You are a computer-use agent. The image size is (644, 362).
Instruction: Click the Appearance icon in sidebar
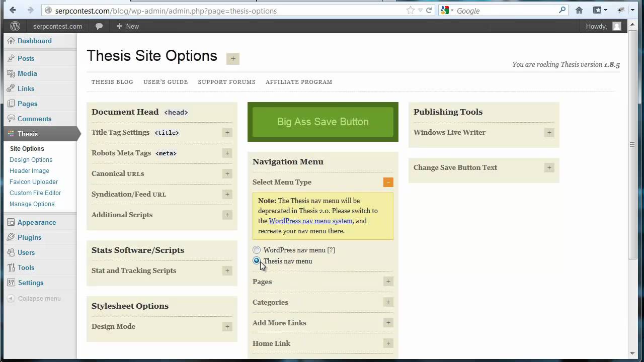point(11,222)
